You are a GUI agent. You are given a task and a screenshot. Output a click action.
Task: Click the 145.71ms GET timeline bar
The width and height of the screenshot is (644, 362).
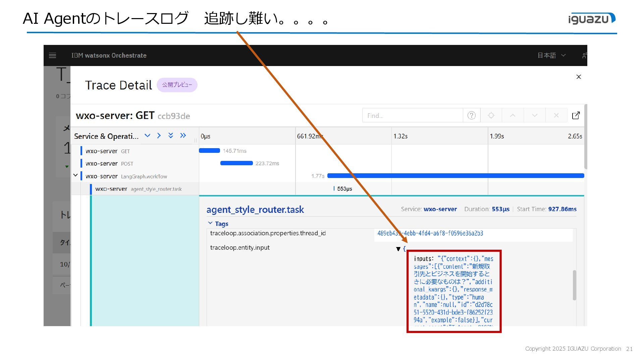click(x=210, y=150)
